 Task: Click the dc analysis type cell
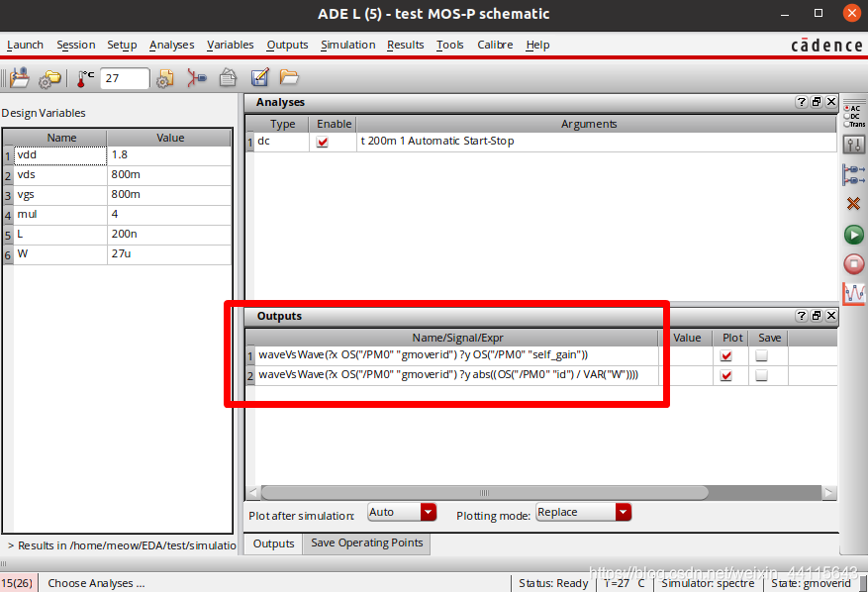coord(282,142)
